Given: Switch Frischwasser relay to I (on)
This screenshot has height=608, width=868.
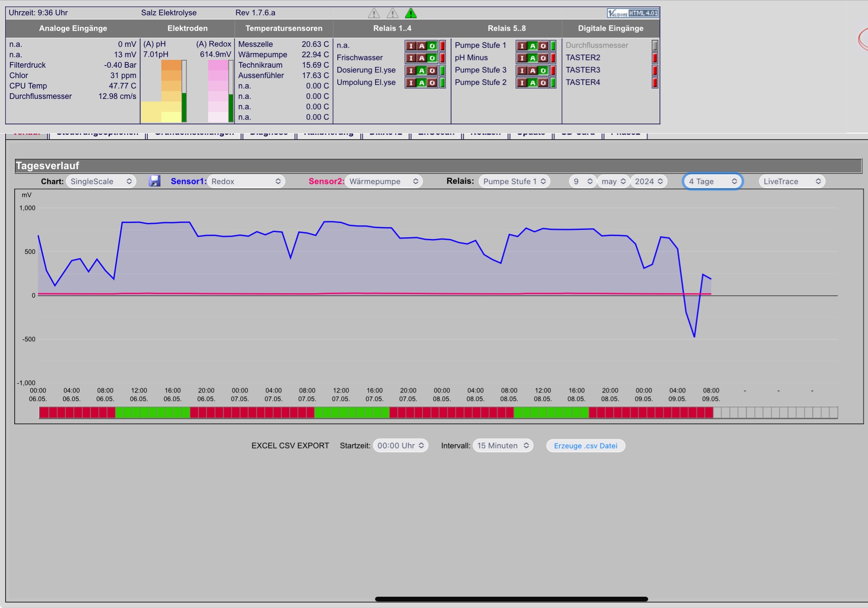Looking at the screenshot, I should (x=411, y=58).
